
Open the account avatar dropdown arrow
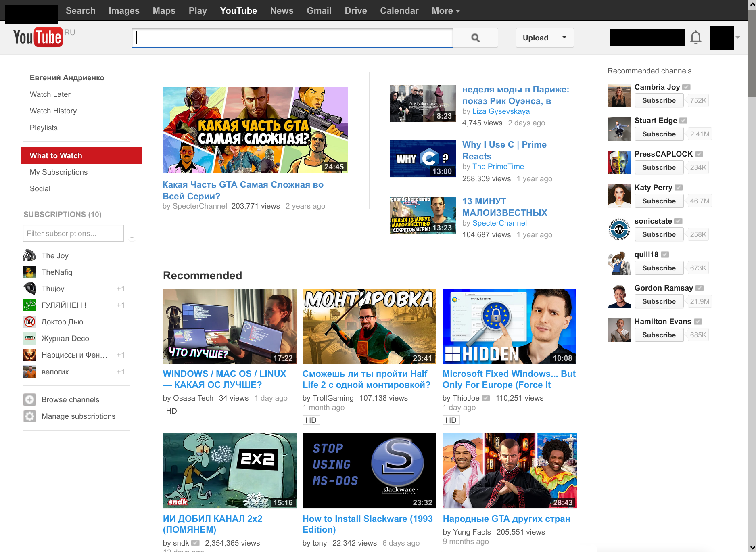coord(738,37)
